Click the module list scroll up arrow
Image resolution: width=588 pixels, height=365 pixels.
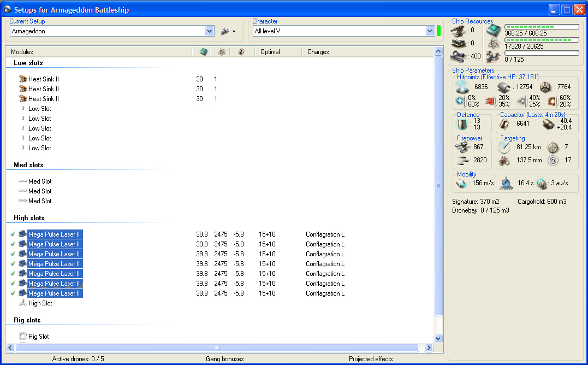coord(438,51)
